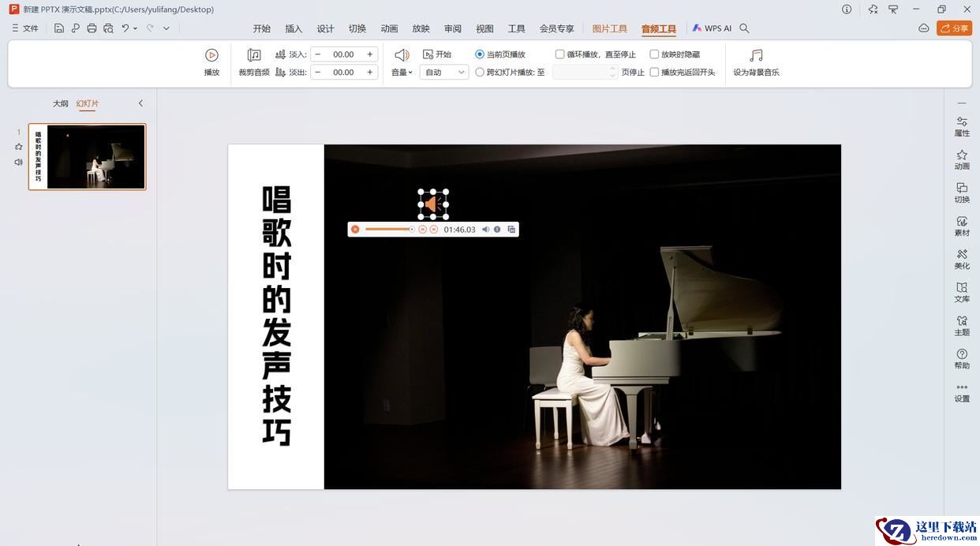Open the sidebar Settings (设置) item
The image size is (980, 546).
(x=962, y=392)
